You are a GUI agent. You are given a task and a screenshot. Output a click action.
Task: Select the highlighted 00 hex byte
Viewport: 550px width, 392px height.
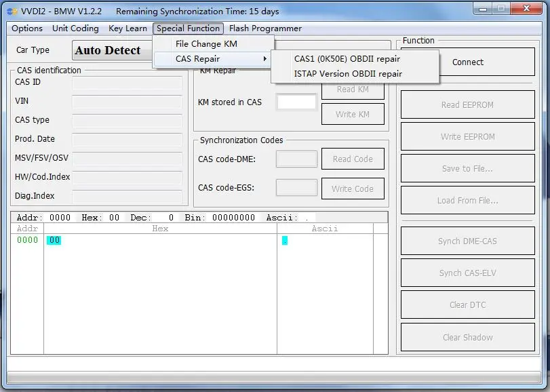[x=54, y=240]
